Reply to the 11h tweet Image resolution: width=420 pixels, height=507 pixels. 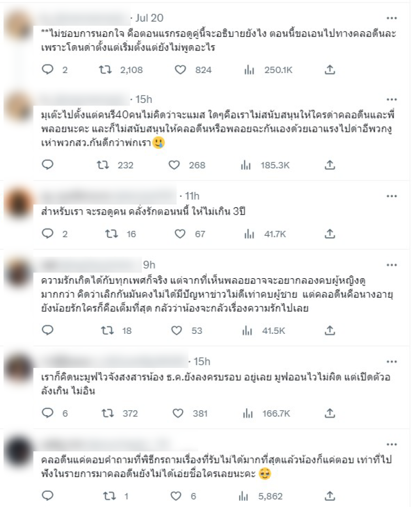pyautogui.click(x=48, y=234)
